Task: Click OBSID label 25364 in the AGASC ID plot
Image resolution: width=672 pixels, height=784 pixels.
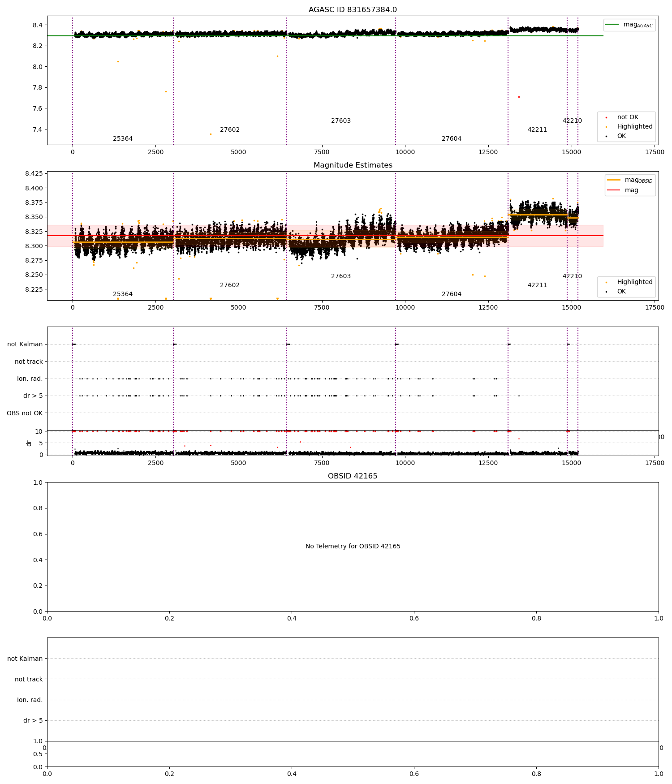Action: coord(123,139)
